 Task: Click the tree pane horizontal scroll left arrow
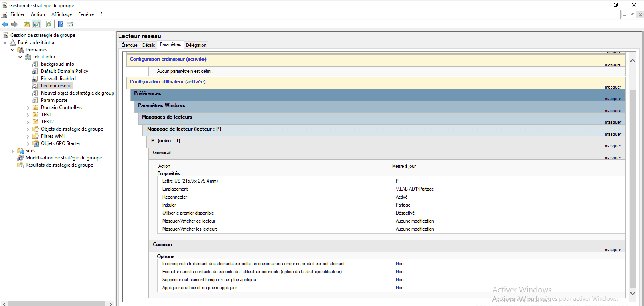click(4, 304)
